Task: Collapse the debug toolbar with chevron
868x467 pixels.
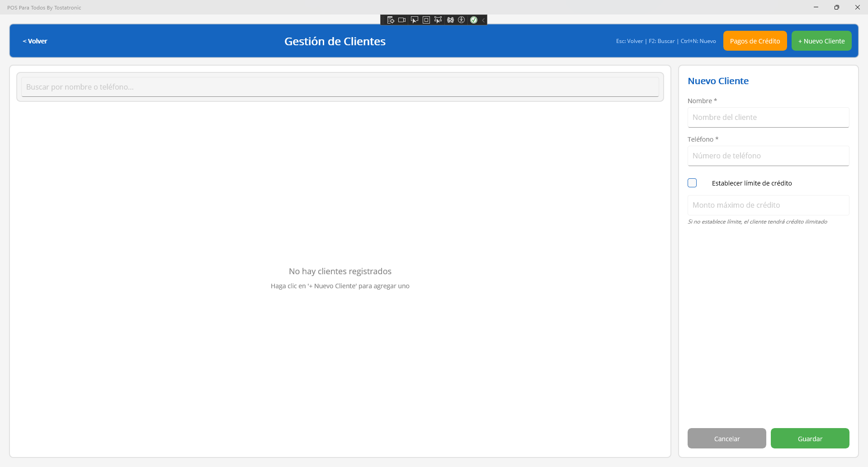Action: 483,20
